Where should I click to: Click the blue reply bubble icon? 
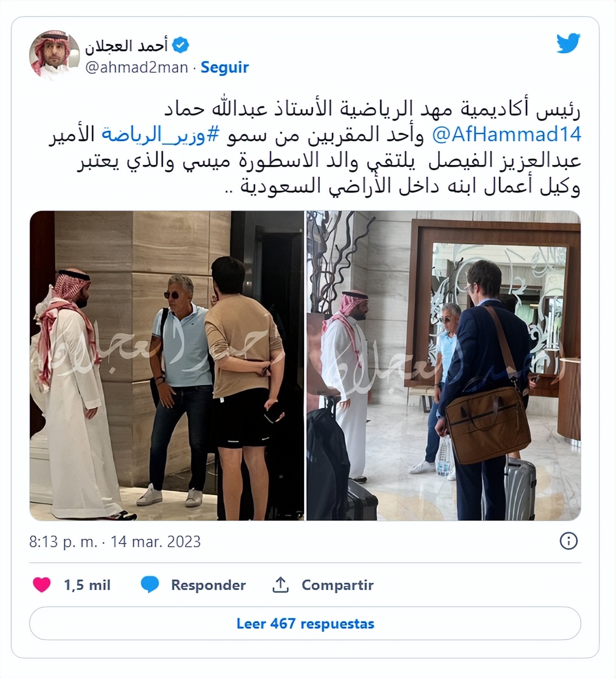150,584
